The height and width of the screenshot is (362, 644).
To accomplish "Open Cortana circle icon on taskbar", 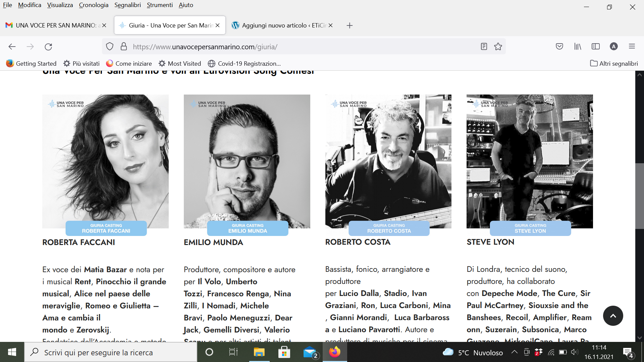I will 209,352.
